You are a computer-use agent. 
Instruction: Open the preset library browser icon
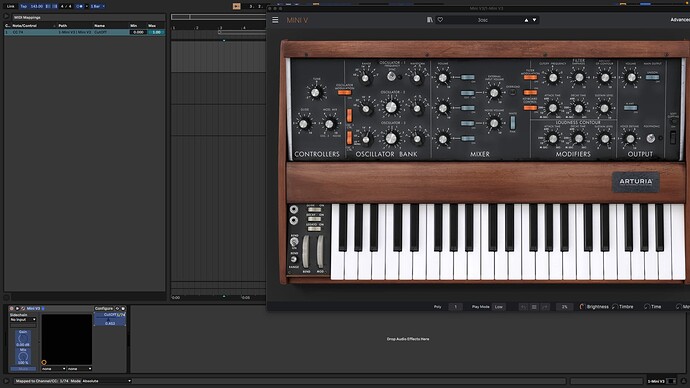(429, 20)
